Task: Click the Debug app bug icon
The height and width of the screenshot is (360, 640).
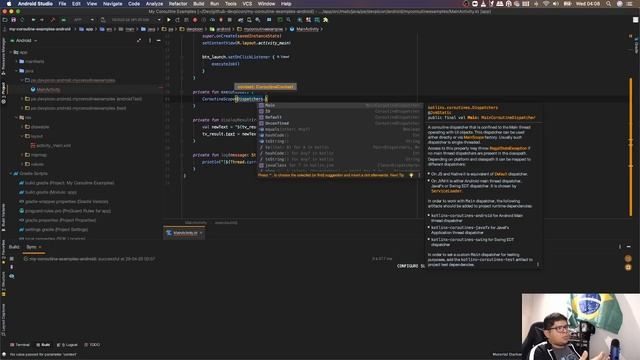Action: pyautogui.click(x=195, y=20)
